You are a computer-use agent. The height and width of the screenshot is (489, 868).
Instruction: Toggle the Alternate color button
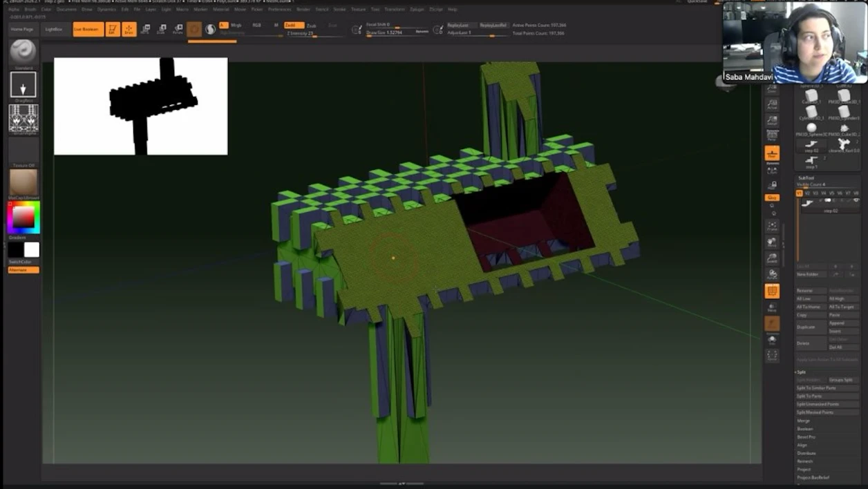23,270
